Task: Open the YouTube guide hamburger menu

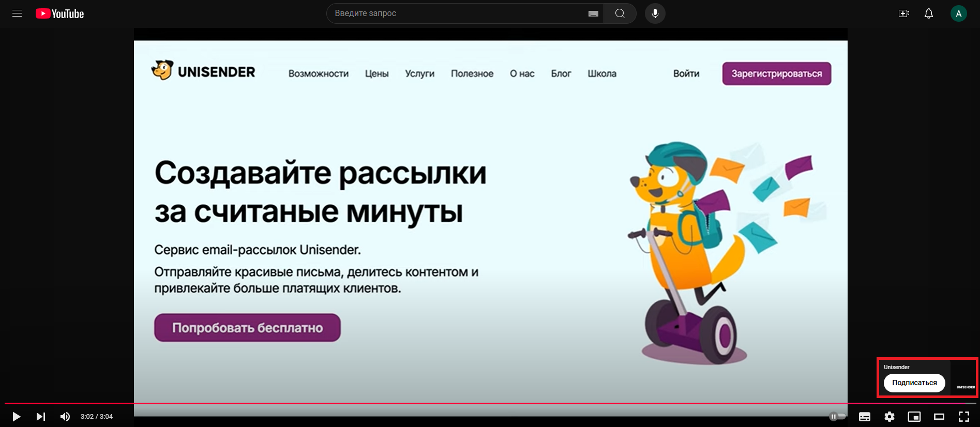Action: coord(17,13)
